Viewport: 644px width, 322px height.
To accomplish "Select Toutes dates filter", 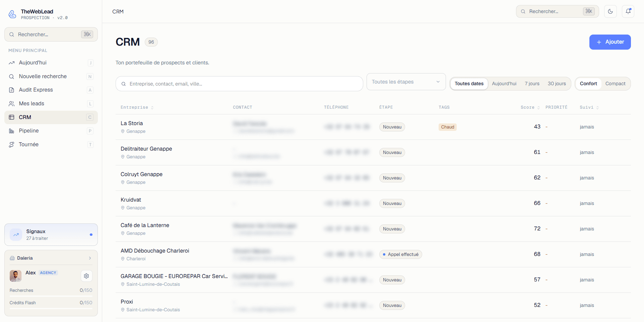I will [x=469, y=84].
